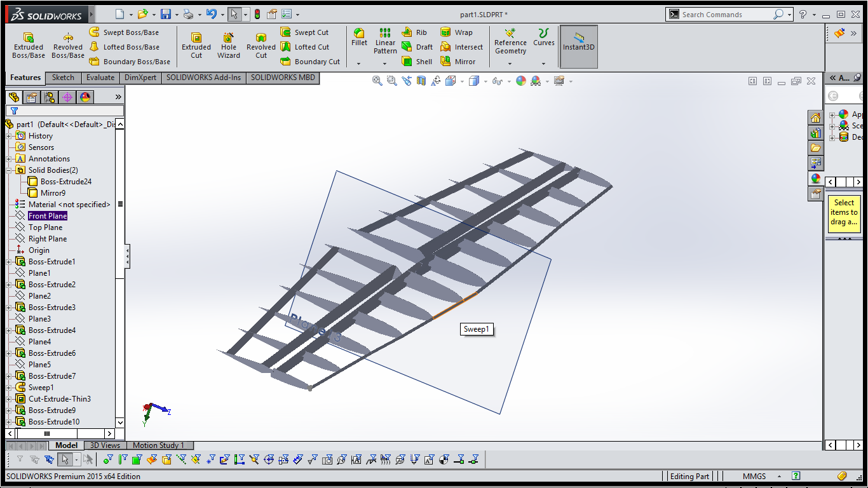Image resolution: width=868 pixels, height=488 pixels.
Task: Switch to the 3D Views tab
Action: (x=105, y=445)
